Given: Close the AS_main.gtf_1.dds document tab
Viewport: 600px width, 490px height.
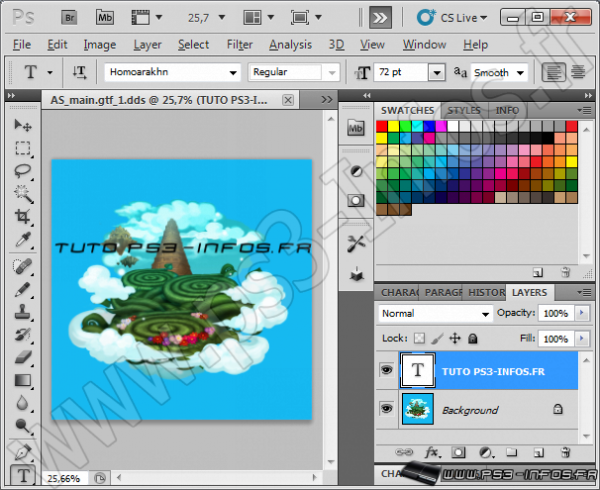Looking at the screenshot, I should pyautogui.click(x=288, y=100).
